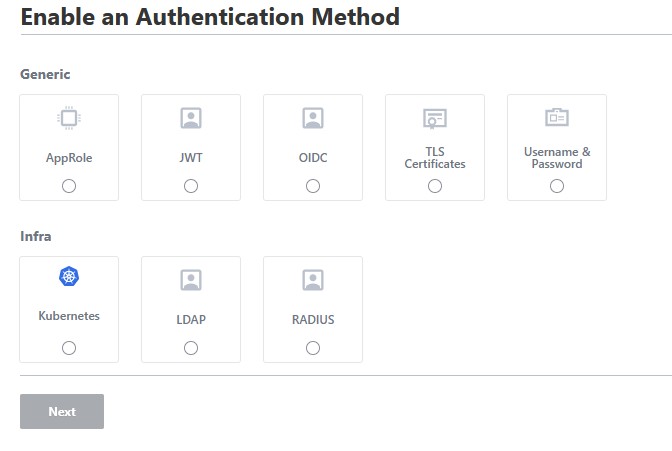Click the LDAP method icon
Viewport: 672px width, 451px height.
(x=191, y=280)
